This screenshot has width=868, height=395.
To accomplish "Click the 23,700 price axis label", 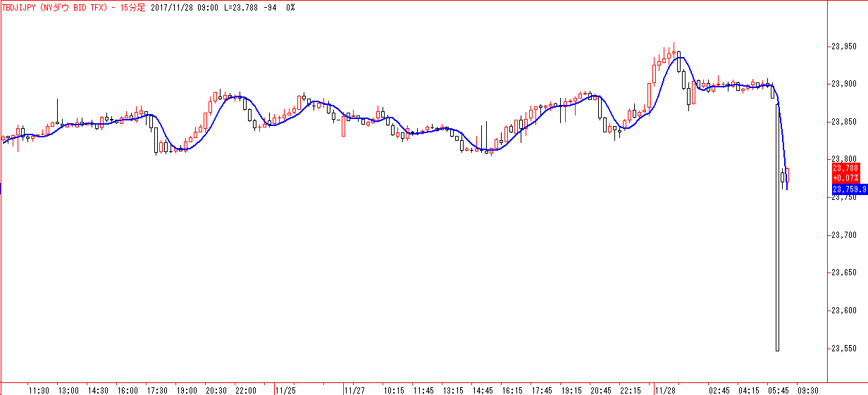I will tap(844, 235).
